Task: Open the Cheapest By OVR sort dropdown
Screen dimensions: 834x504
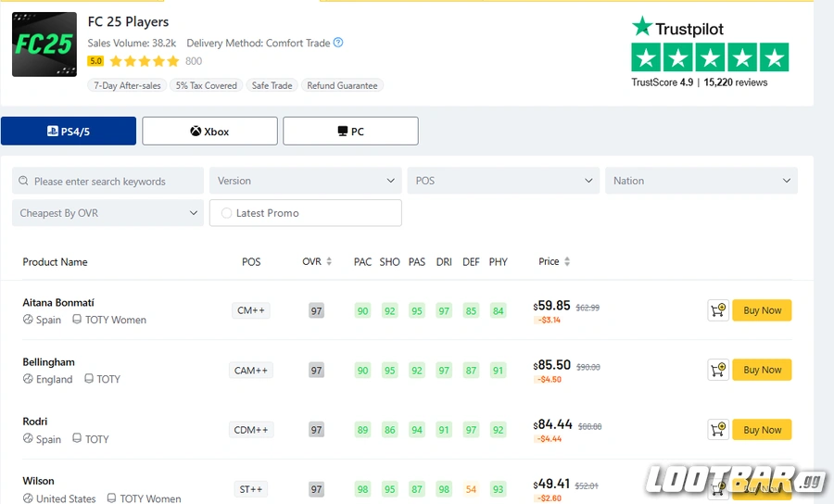Action: pyautogui.click(x=108, y=213)
